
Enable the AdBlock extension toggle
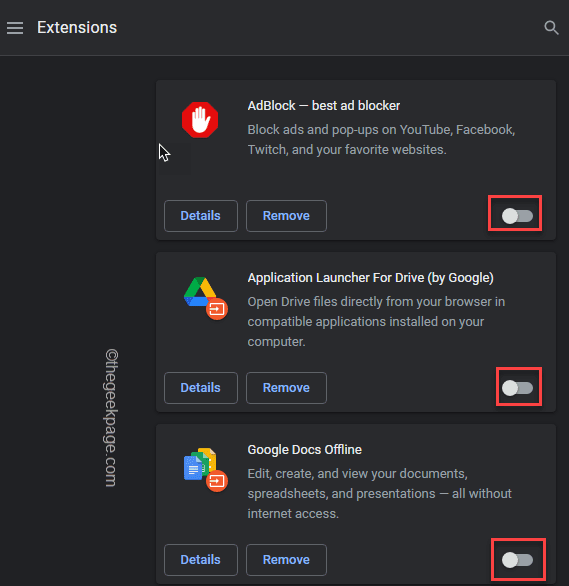pos(517,216)
